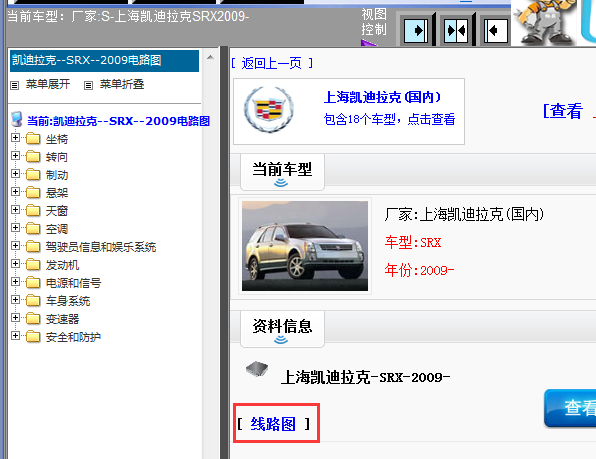
Task: Open the 资料信息 tab
Action: (x=282, y=329)
